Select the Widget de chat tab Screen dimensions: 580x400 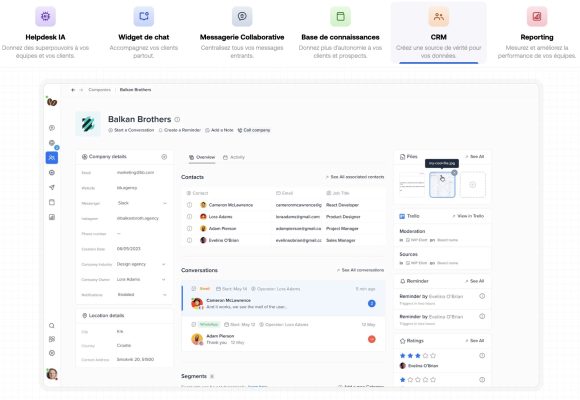tap(144, 33)
